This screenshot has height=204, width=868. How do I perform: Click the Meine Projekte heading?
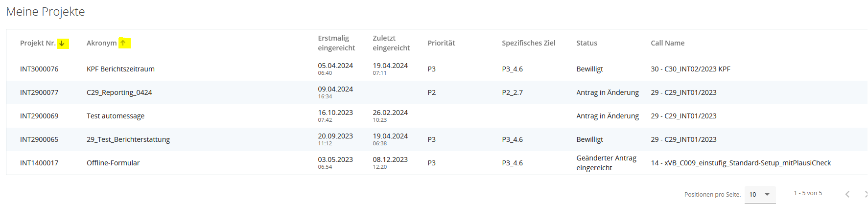[x=46, y=12]
